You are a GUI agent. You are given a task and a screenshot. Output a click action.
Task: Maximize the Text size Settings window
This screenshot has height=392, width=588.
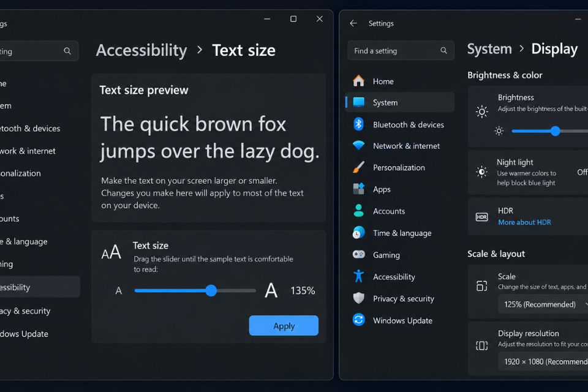pyautogui.click(x=293, y=19)
